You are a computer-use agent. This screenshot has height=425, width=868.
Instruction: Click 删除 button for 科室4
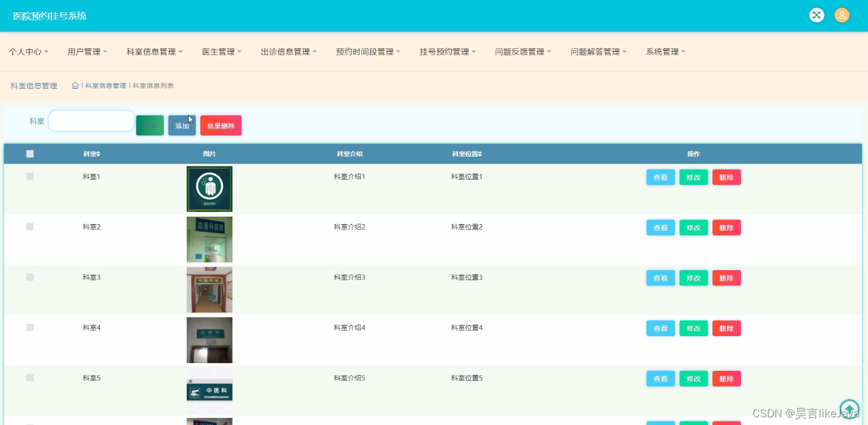tap(727, 328)
